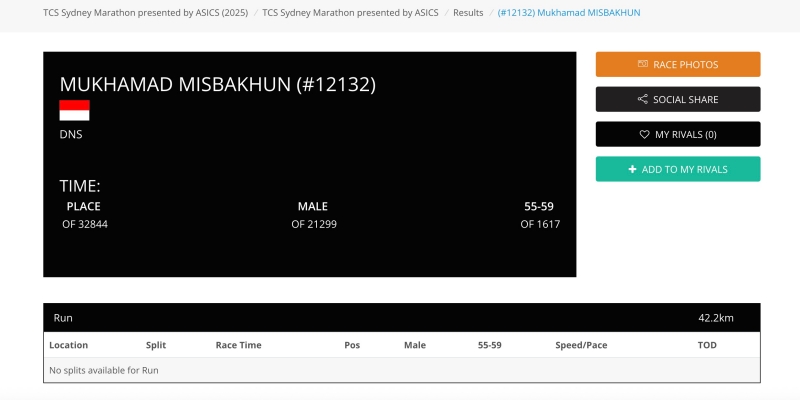Go to TCS Sydney Marathon presented by ASICS breadcrumb

(x=350, y=13)
